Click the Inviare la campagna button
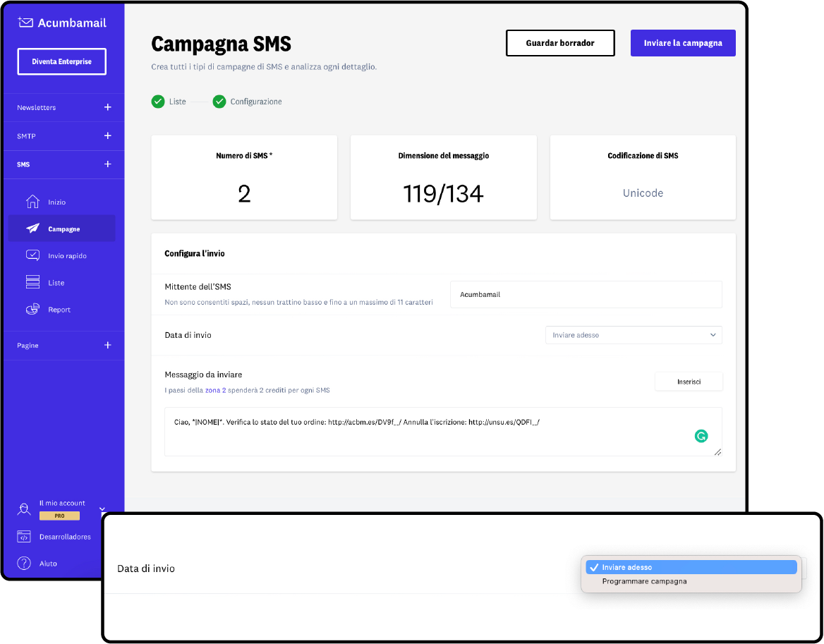 pyautogui.click(x=682, y=43)
